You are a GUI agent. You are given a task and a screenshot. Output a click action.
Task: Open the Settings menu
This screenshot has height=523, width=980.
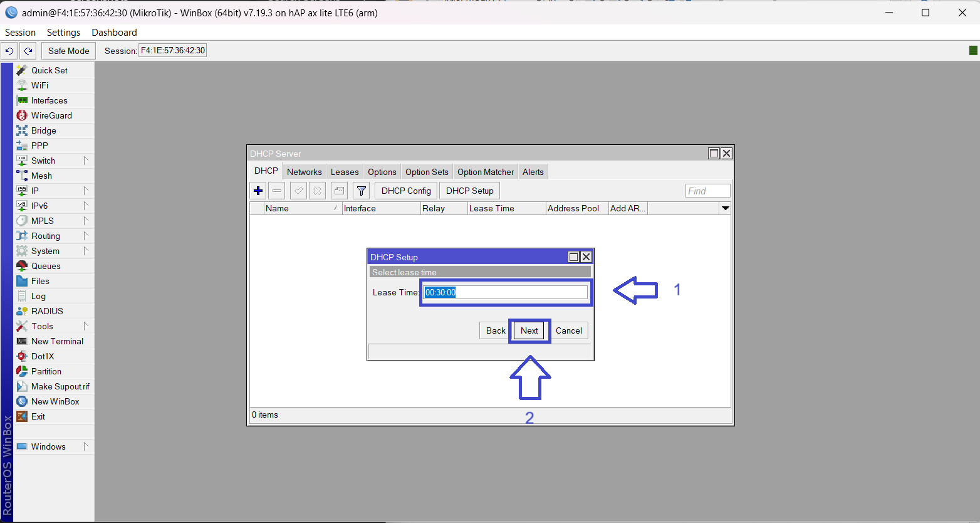(x=64, y=33)
